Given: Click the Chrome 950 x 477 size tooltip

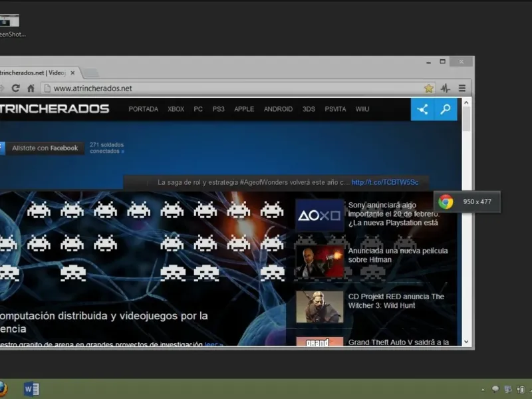Looking at the screenshot, I should coord(467,201).
